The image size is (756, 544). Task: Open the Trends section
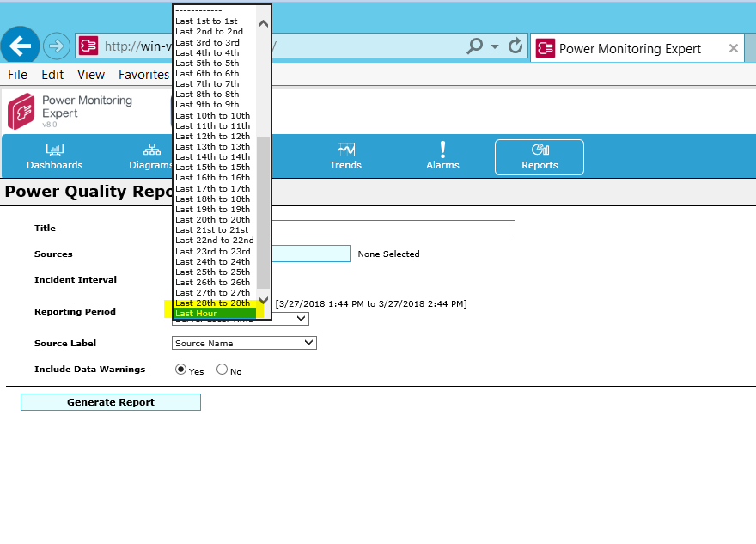345,156
